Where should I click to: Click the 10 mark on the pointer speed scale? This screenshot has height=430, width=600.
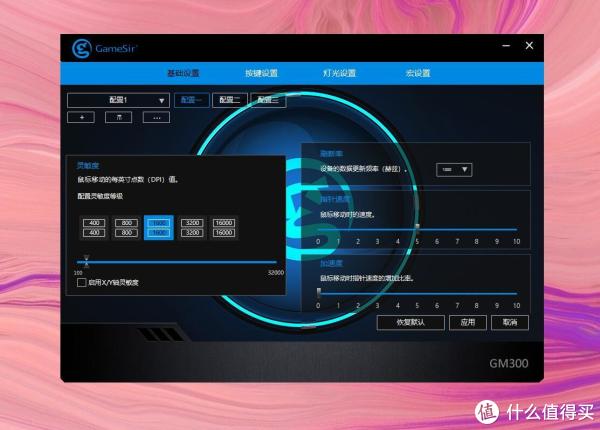(x=516, y=241)
